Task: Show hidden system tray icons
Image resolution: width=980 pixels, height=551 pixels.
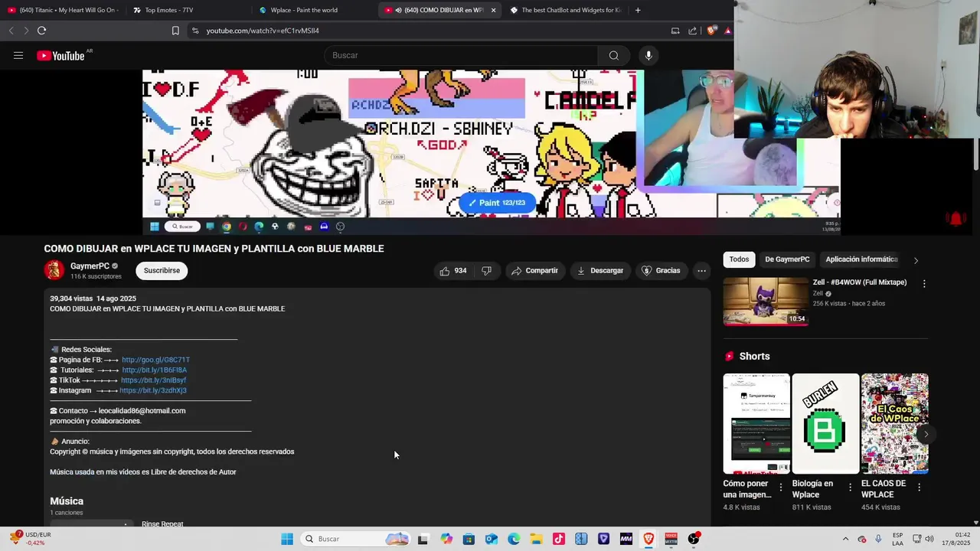Action: 845,539
